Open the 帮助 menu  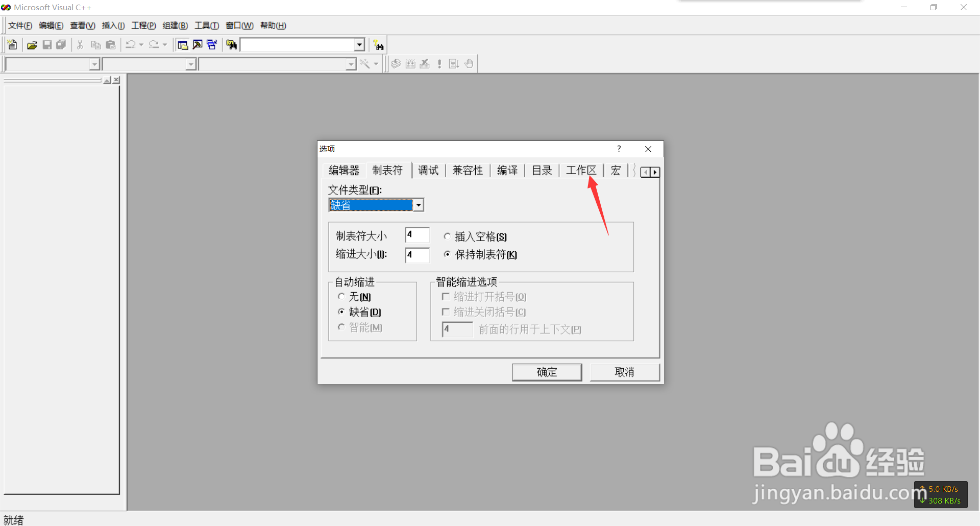[x=273, y=26]
